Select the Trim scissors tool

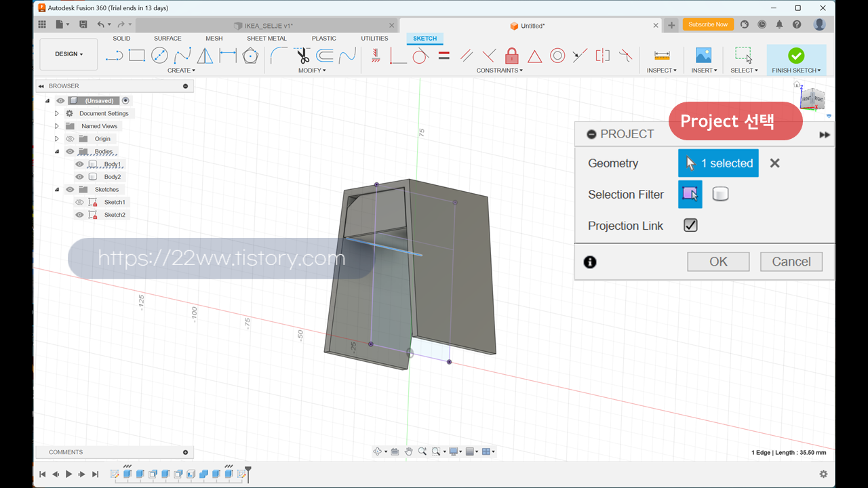[x=302, y=56]
